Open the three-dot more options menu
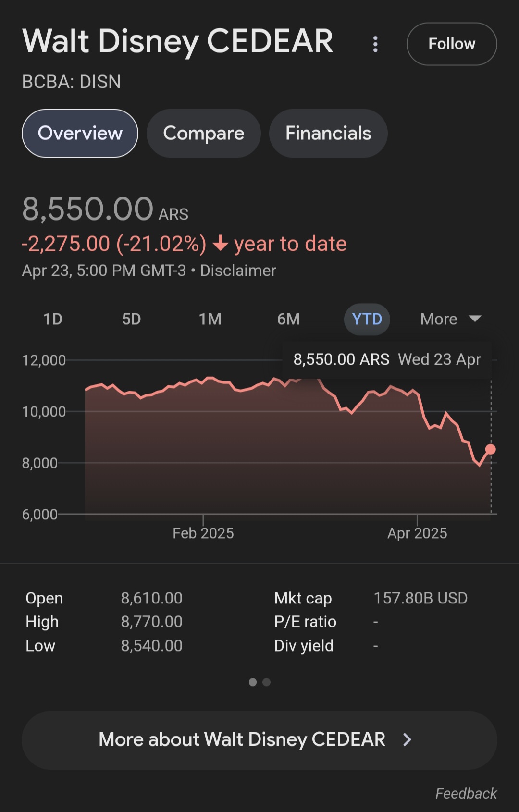 375,44
